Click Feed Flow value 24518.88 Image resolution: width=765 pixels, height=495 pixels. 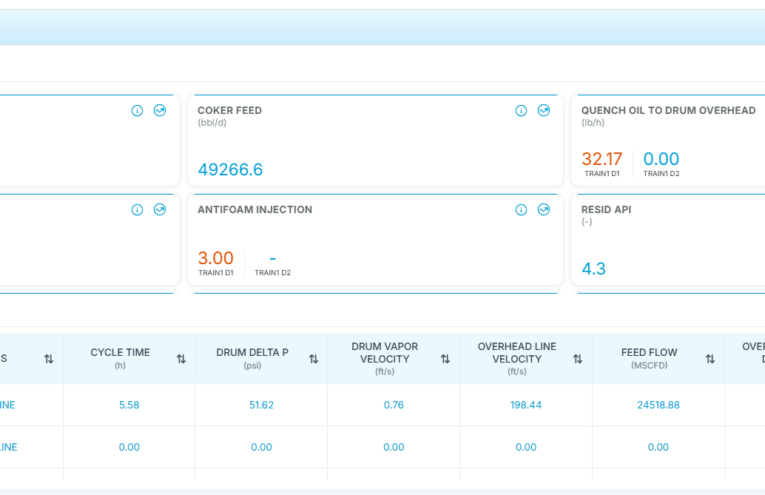pyautogui.click(x=658, y=405)
